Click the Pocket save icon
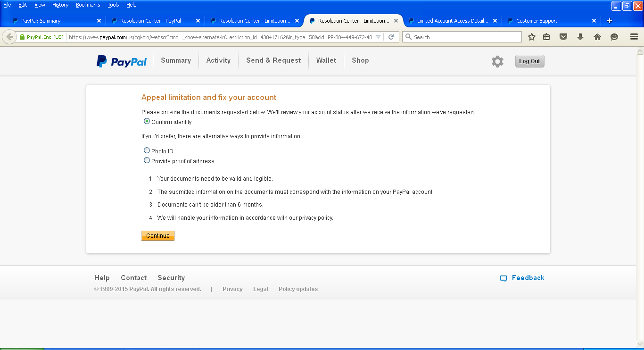 pos(563,37)
